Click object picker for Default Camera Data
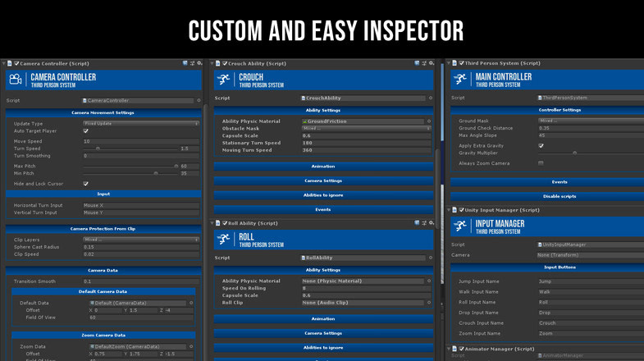 point(191,303)
